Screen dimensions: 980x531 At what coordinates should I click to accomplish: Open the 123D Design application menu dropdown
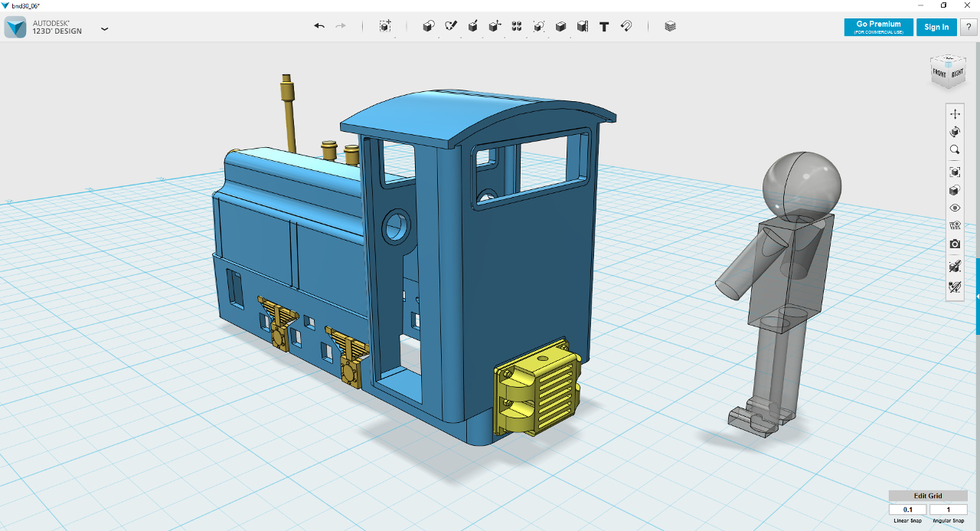click(x=105, y=29)
